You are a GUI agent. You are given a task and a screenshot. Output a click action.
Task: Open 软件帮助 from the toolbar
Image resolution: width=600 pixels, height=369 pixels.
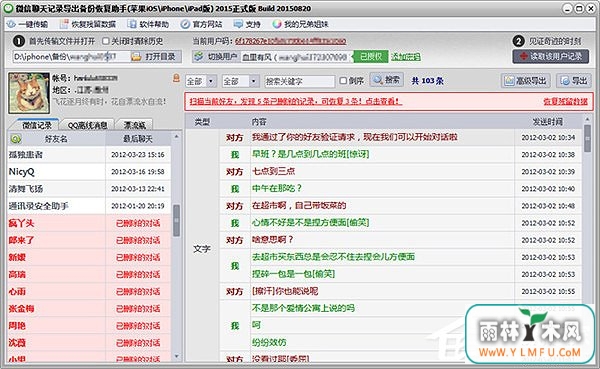pyautogui.click(x=148, y=24)
